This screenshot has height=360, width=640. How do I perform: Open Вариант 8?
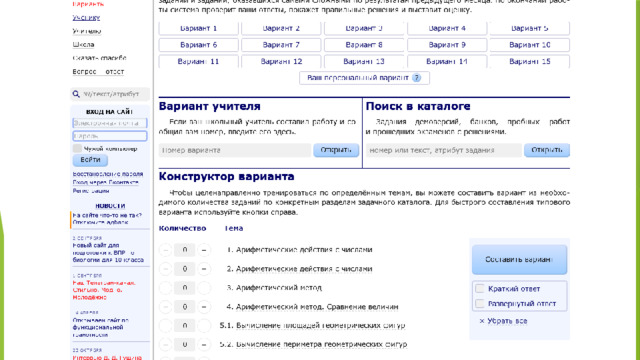pos(364,45)
